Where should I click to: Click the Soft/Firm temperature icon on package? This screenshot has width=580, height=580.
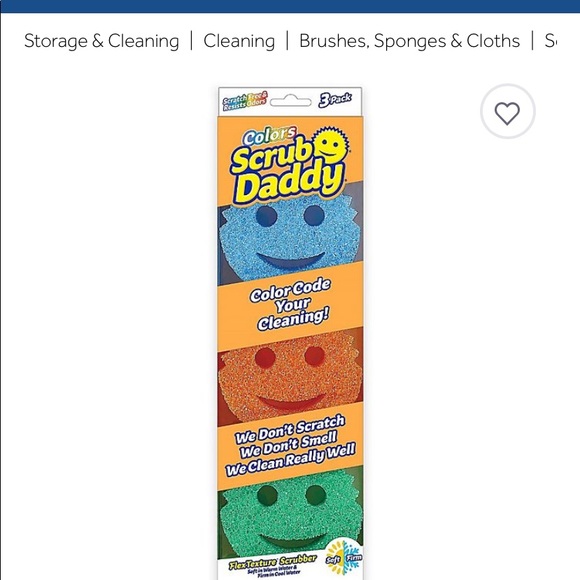coord(344,557)
